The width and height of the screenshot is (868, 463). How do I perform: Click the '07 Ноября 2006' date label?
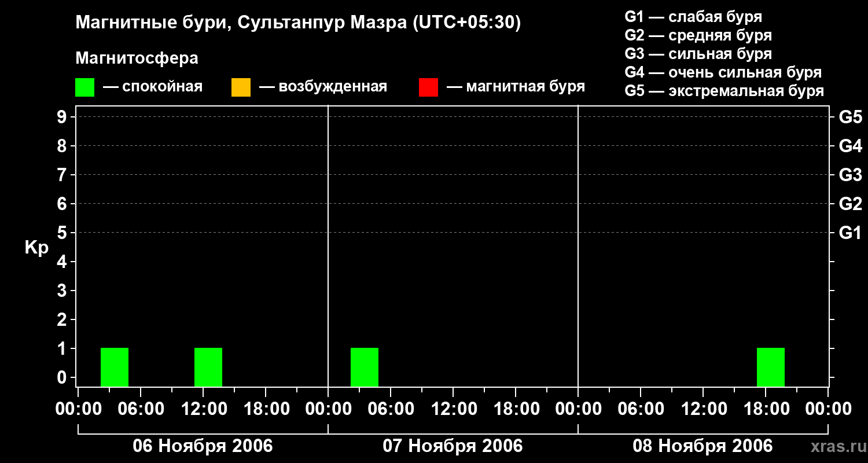[x=453, y=446]
